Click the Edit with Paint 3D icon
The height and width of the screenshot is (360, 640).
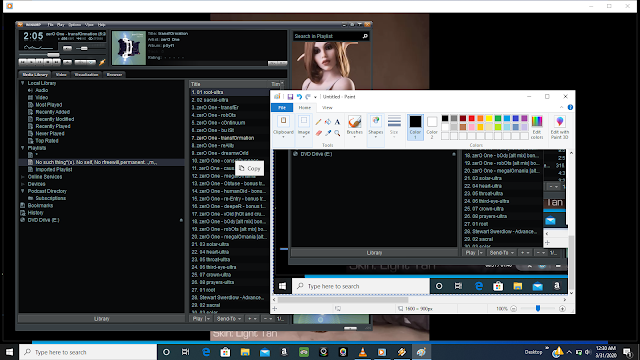point(560,127)
